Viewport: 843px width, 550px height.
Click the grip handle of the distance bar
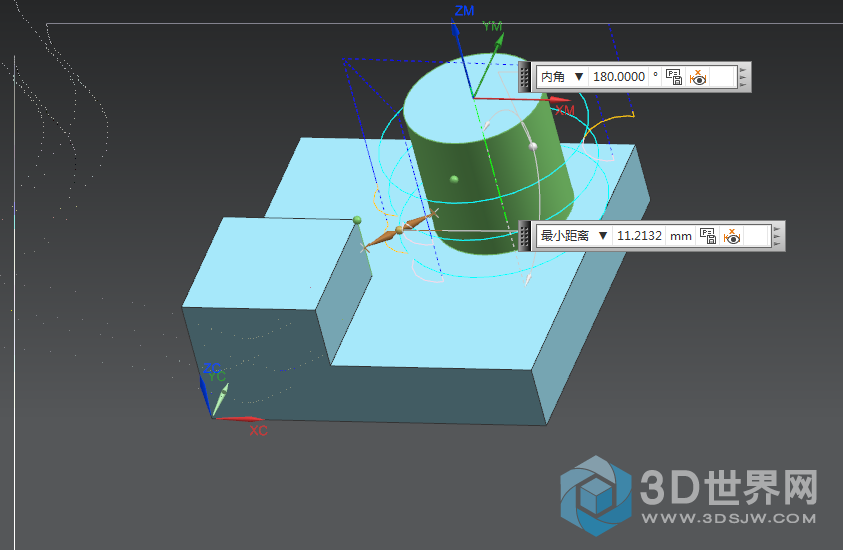click(524, 236)
